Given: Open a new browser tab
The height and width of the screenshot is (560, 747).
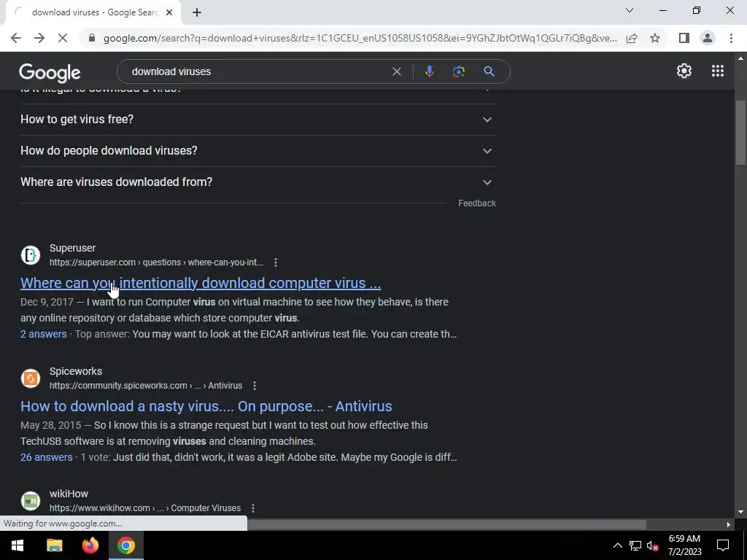Looking at the screenshot, I should tap(197, 12).
